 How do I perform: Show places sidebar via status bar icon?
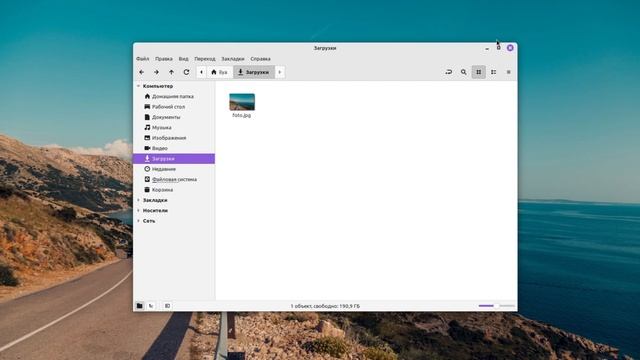pyautogui.click(x=140, y=306)
